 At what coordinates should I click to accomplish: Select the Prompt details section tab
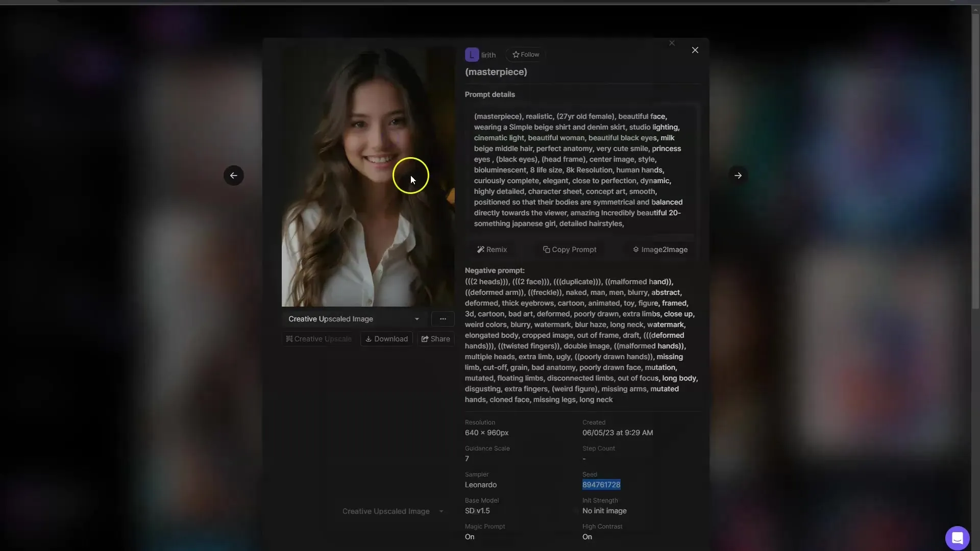tap(489, 94)
